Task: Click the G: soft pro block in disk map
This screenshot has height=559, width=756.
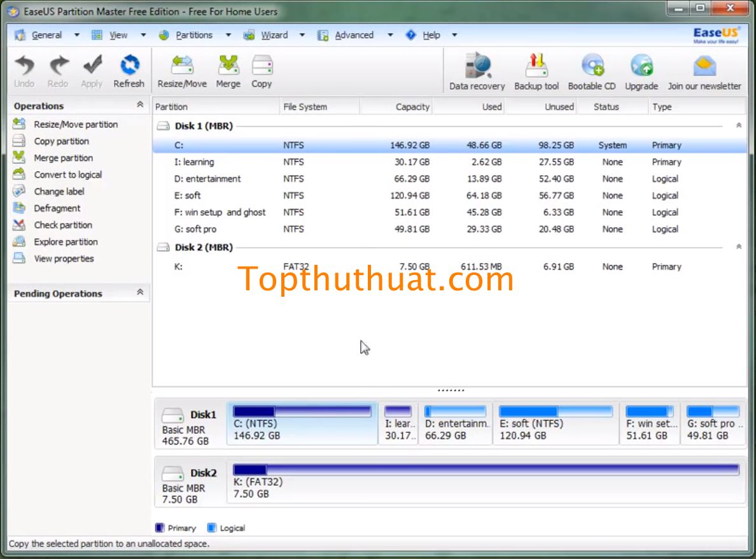Action: coord(713,423)
